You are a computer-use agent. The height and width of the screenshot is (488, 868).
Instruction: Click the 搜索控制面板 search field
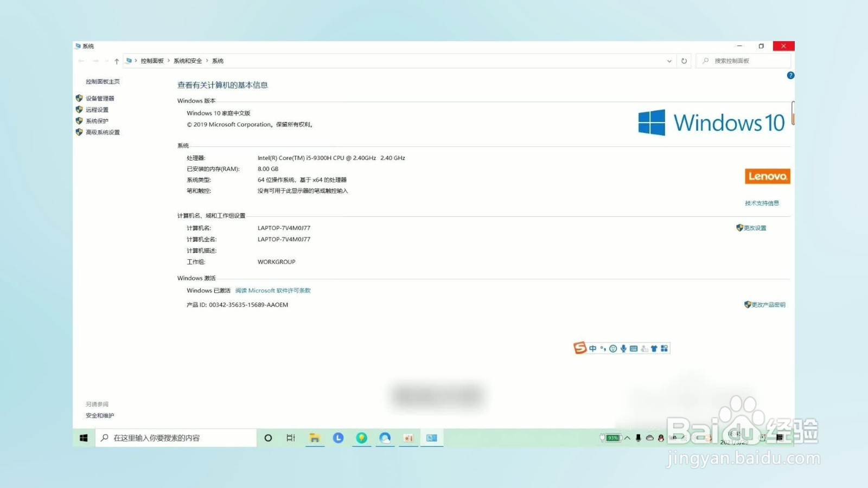point(743,61)
